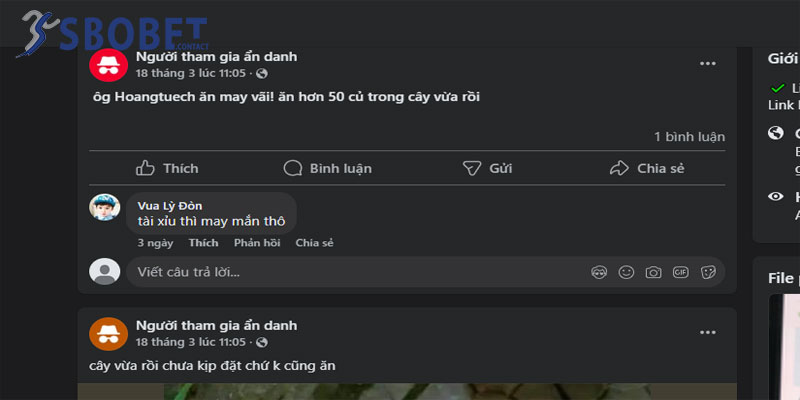Click the Viết câu trả lời input field
The image size is (800, 400).
point(350,272)
